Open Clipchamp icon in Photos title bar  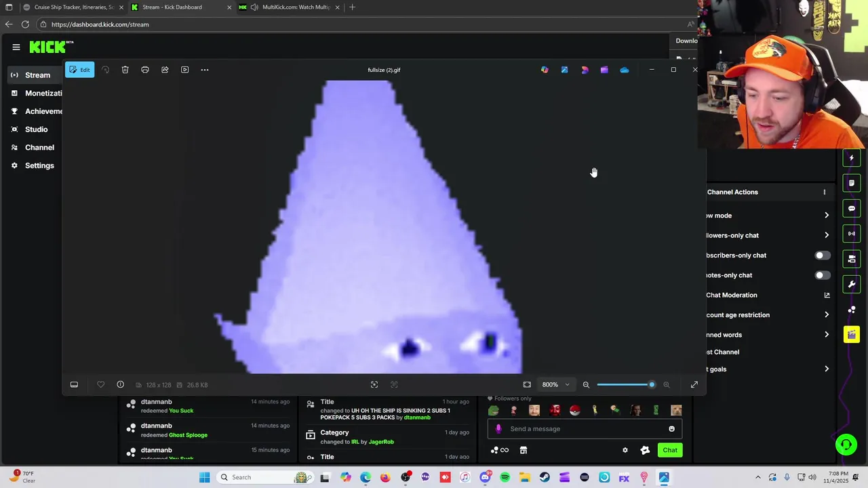(604, 70)
